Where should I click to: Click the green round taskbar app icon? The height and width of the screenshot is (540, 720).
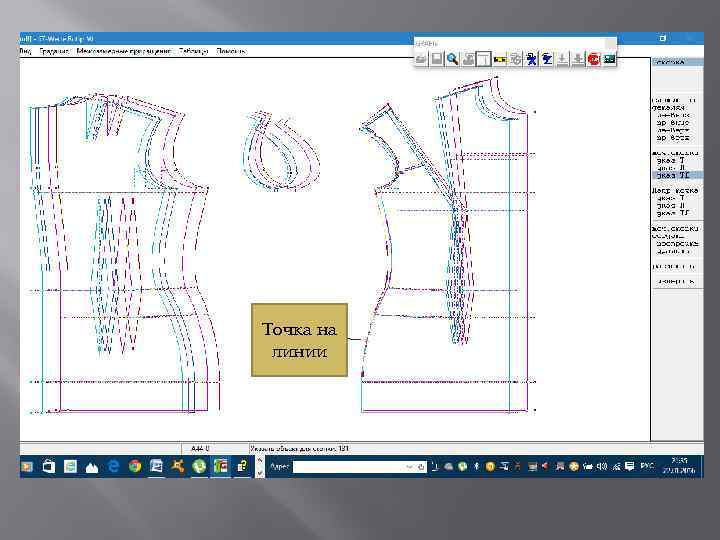pos(199,467)
